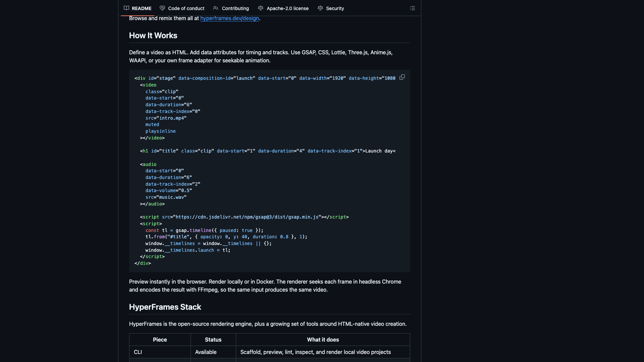
Task: Click the tl.from("#title" code line
Action: (226, 237)
